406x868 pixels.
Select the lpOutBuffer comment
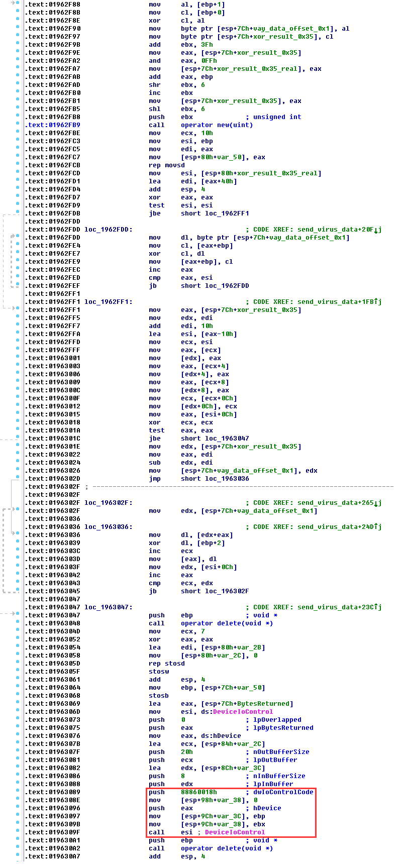pyautogui.click(x=275, y=760)
